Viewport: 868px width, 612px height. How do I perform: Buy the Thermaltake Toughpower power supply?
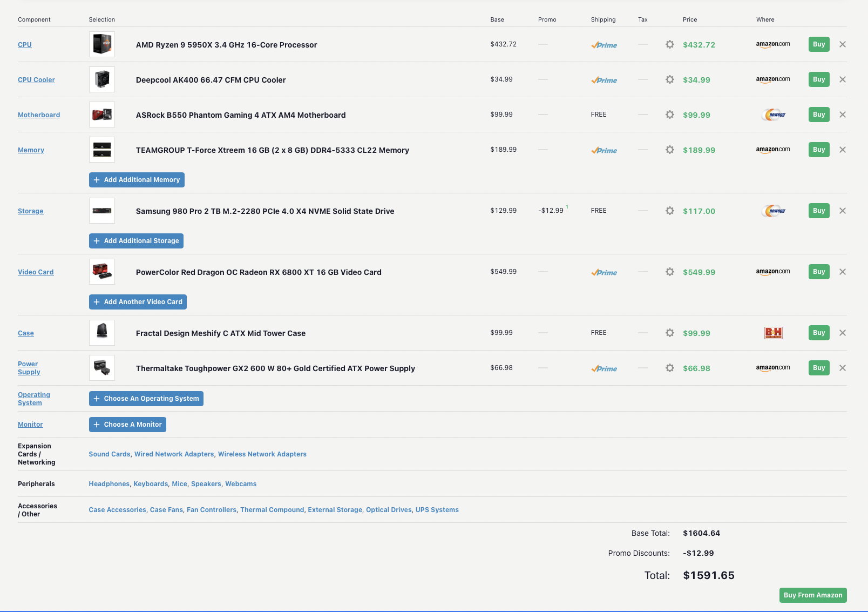pos(819,368)
